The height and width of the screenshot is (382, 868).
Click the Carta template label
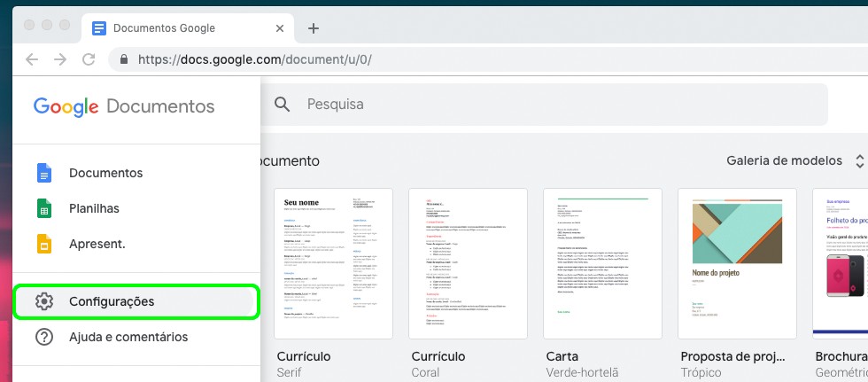click(562, 356)
